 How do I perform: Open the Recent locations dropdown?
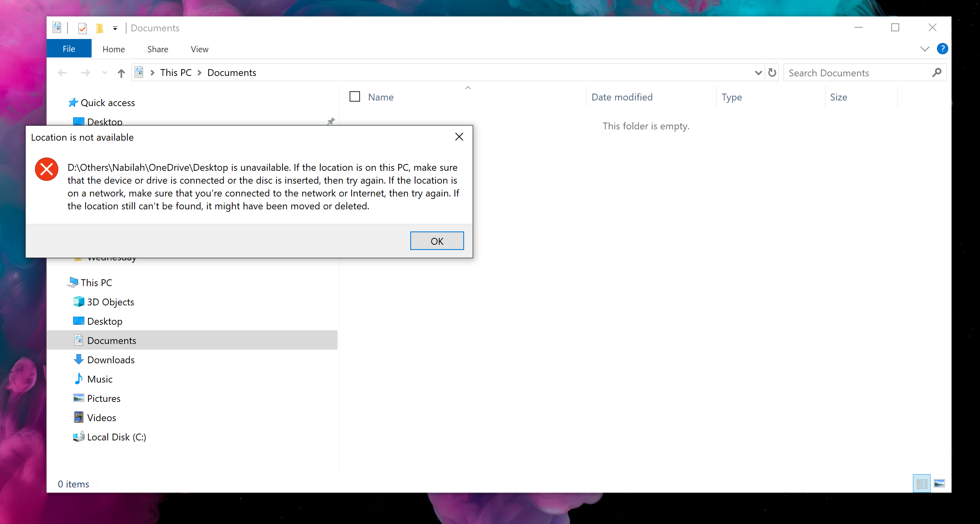105,73
